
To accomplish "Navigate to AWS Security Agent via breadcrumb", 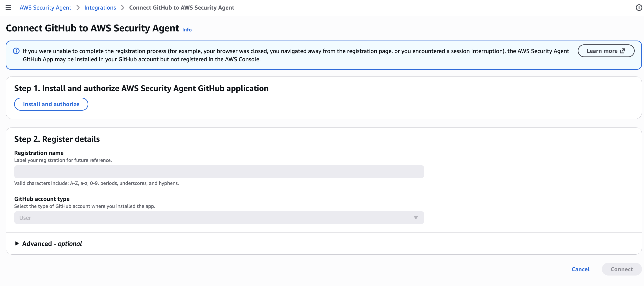I will [x=45, y=8].
